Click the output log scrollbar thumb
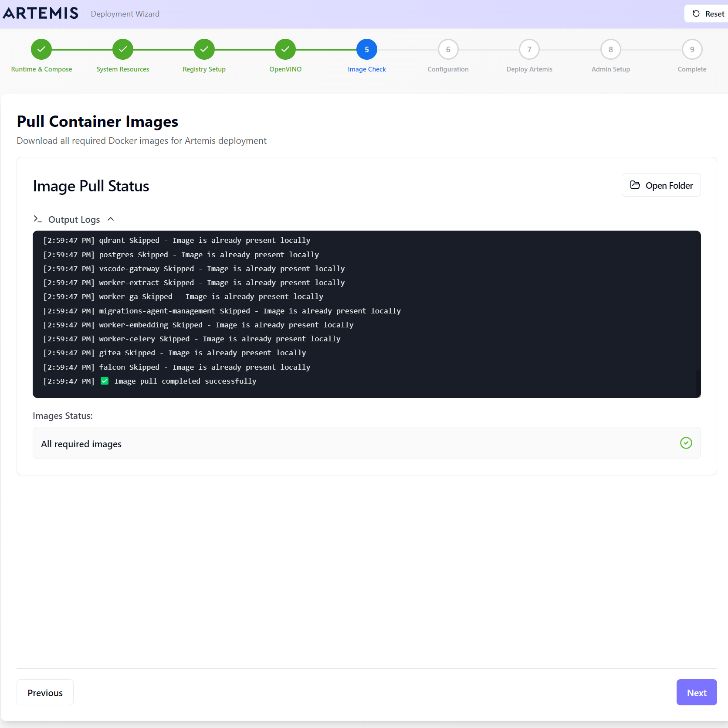The image size is (728, 728). coord(698,382)
